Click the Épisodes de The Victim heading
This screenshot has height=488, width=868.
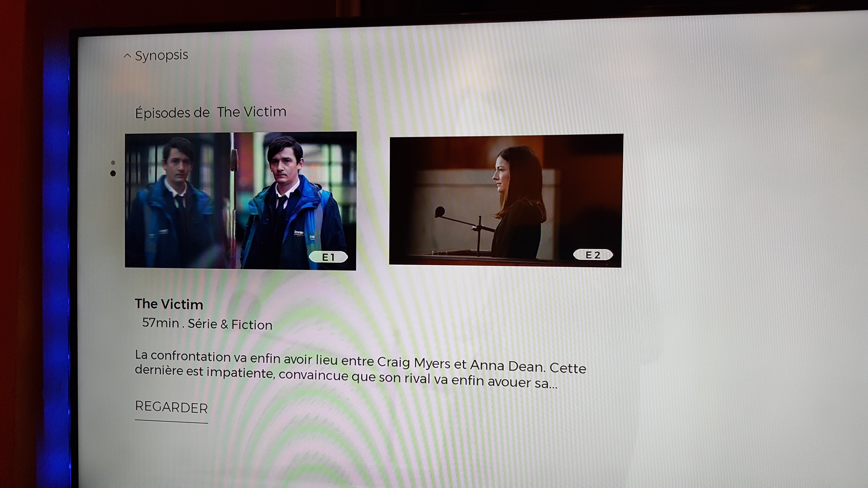click(x=211, y=112)
